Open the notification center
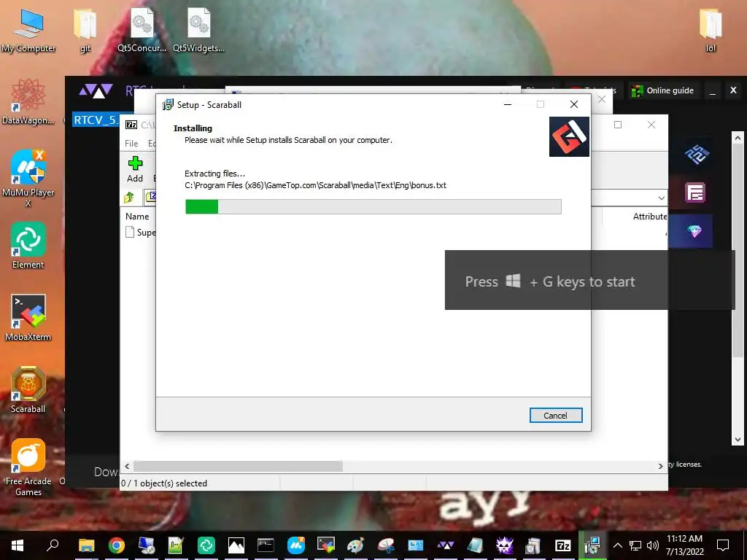Image resolution: width=747 pixels, height=560 pixels. coord(723,545)
